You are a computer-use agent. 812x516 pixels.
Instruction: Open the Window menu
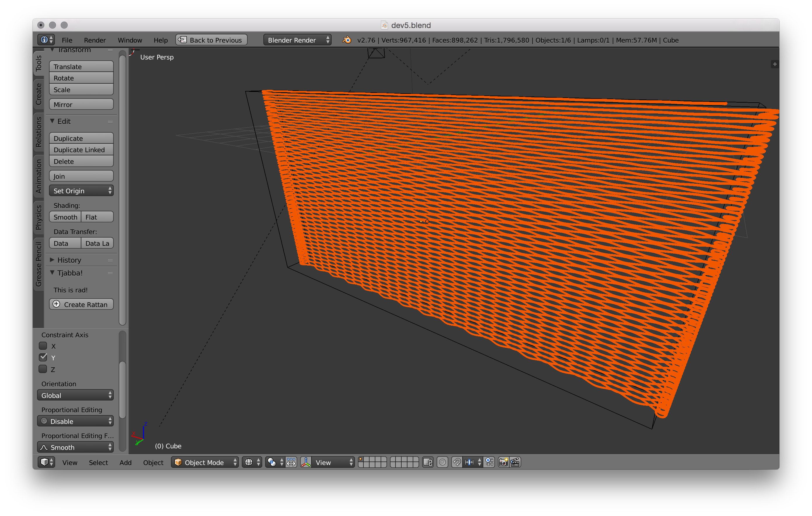[x=130, y=40]
